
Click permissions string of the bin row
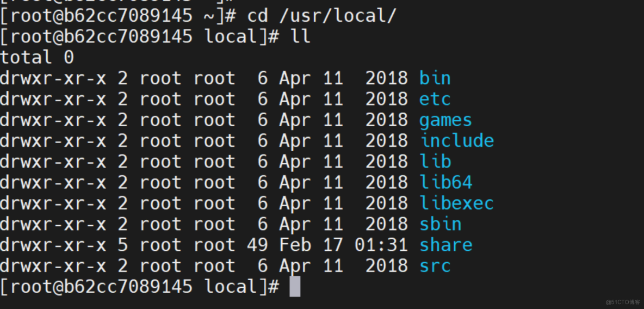(53, 78)
